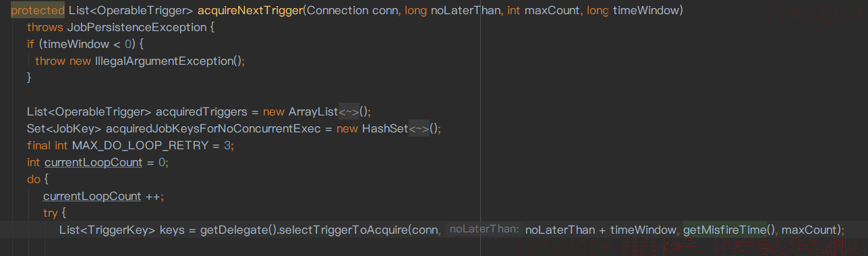Viewport: 868px width, 256px height.
Task: Click the acquireNextTrigger method name
Action: [249, 10]
